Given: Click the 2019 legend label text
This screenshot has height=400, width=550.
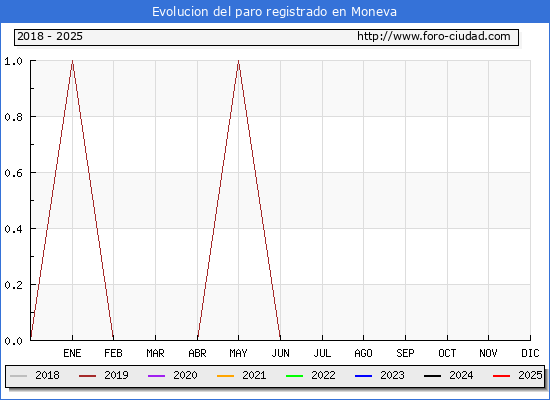Looking at the screenshot, I should click(x=116, y=375).
